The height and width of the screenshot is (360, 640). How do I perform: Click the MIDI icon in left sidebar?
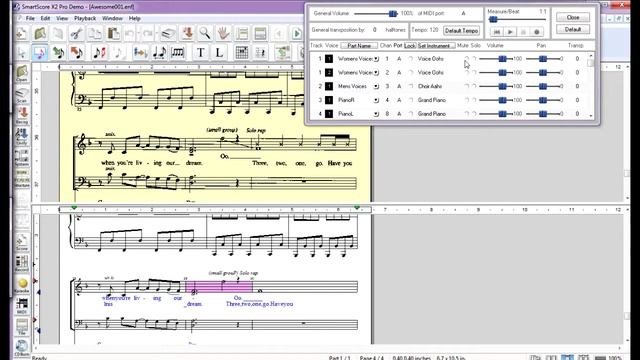pyautogui.click(x=22, y=306)
